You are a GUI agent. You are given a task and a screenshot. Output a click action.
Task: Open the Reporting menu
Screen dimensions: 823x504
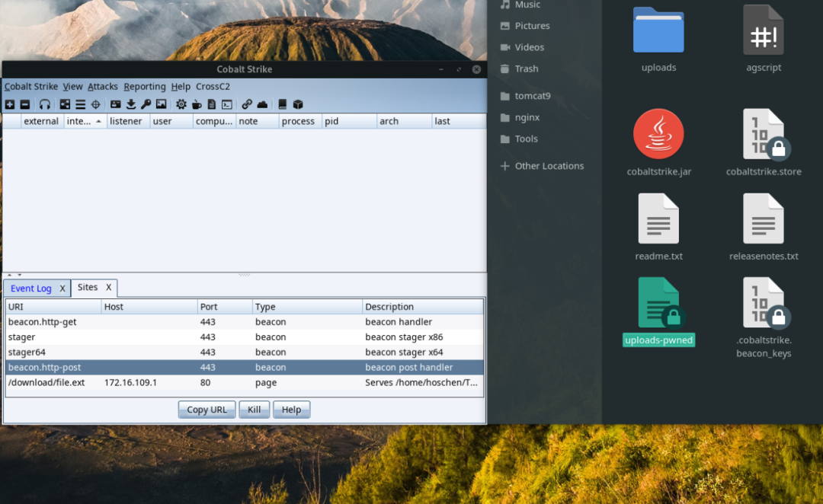click(x=144, y=87)
